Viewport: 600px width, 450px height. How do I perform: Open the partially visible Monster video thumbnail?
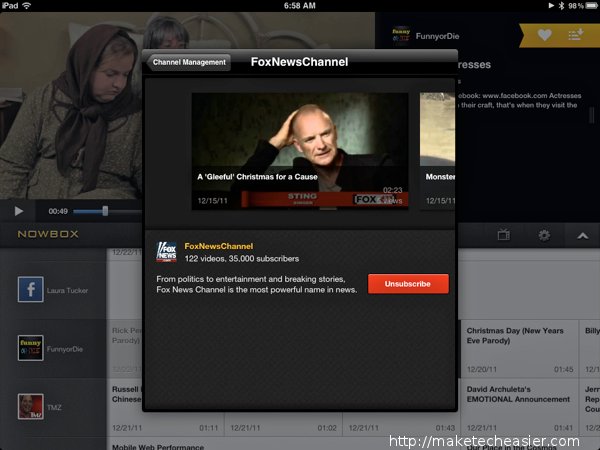click(437, 151)
